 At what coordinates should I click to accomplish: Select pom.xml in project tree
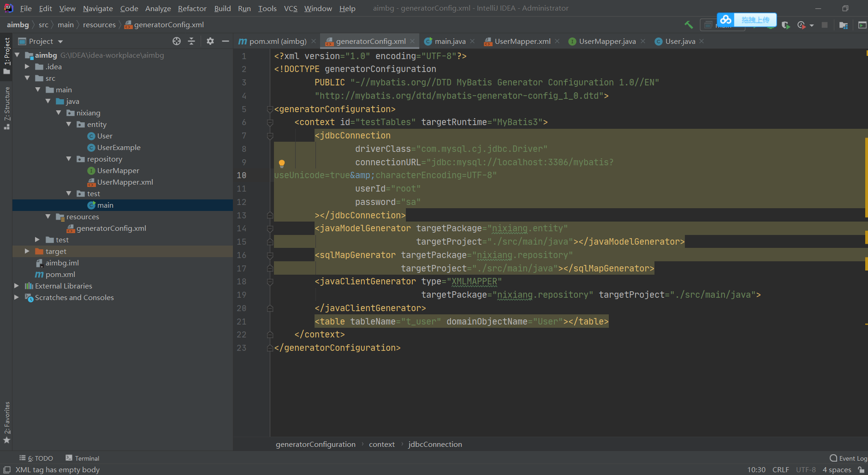coord(55,274)
